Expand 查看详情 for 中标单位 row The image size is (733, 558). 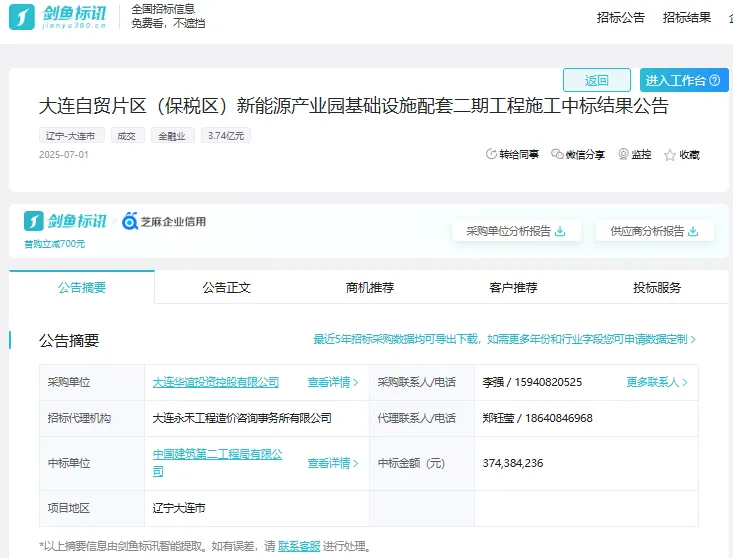(x=332, y=463)
